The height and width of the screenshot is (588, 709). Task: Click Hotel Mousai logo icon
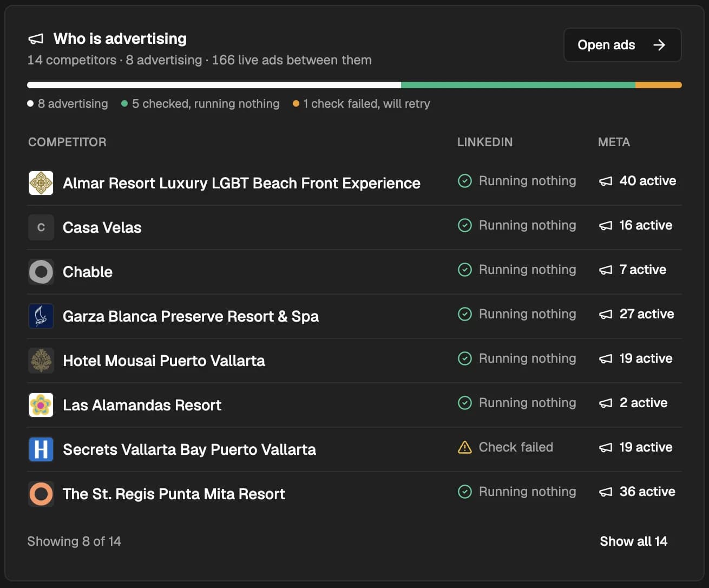coord(41,361)
